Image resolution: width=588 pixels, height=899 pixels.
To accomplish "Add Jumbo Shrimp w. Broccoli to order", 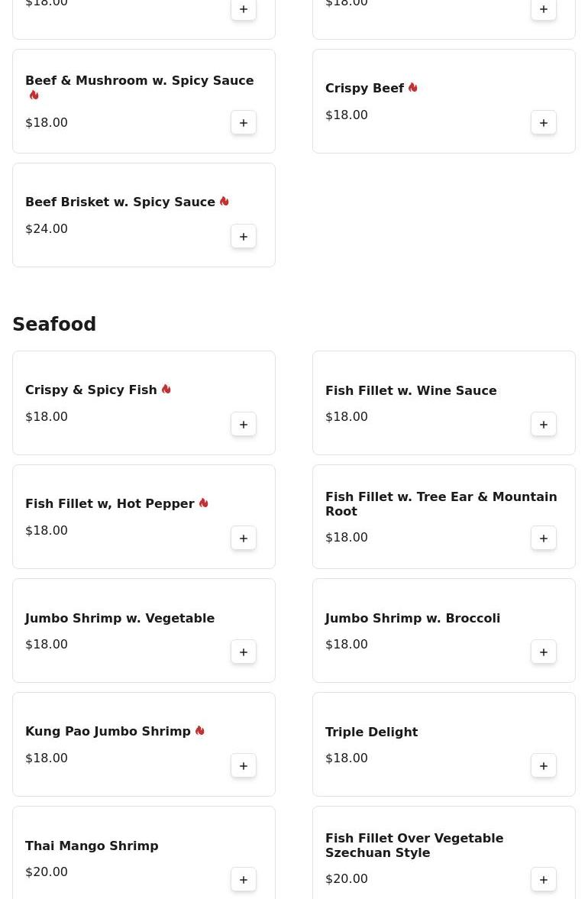I will (544, 652).
